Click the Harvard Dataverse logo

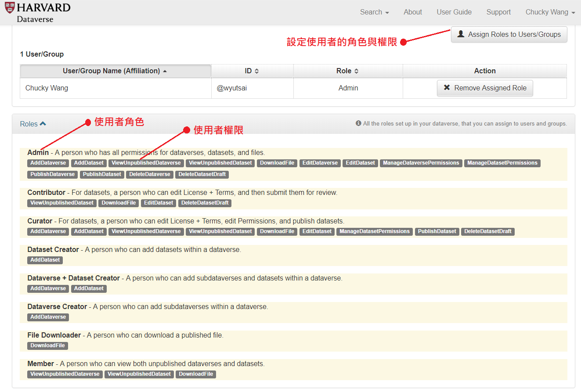point(37,12)
